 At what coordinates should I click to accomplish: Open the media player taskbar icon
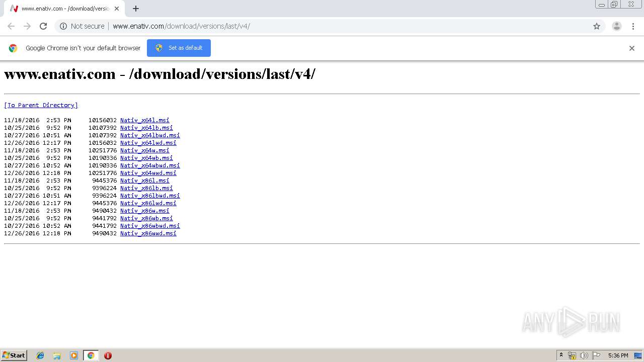coord(74,355)
